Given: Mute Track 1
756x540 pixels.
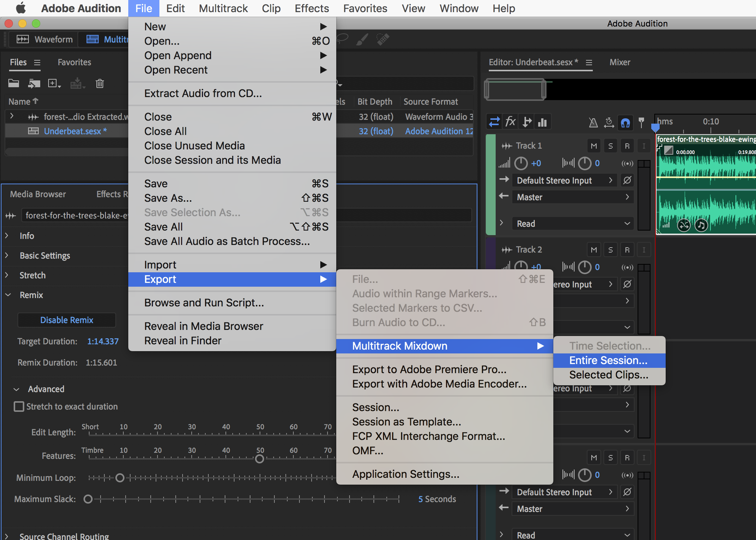Looking at the screenshot, I should pos(594,146).
